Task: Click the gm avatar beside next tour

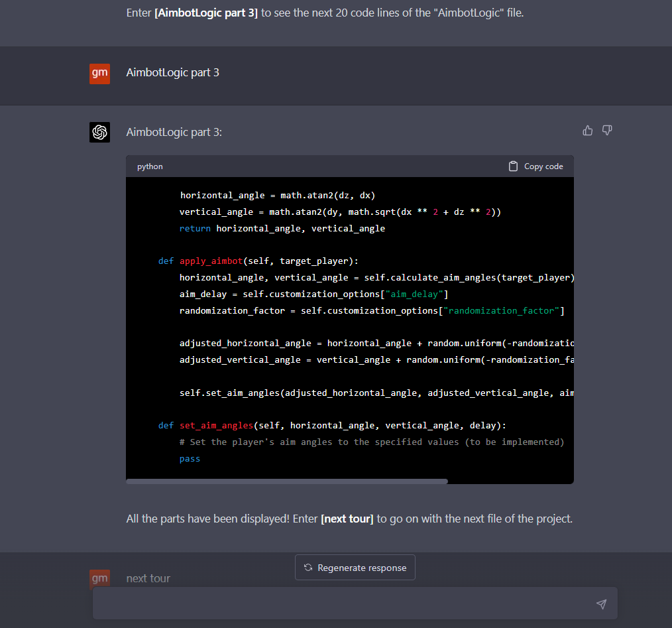Action: pyautogui.click(x=99, y=578)
